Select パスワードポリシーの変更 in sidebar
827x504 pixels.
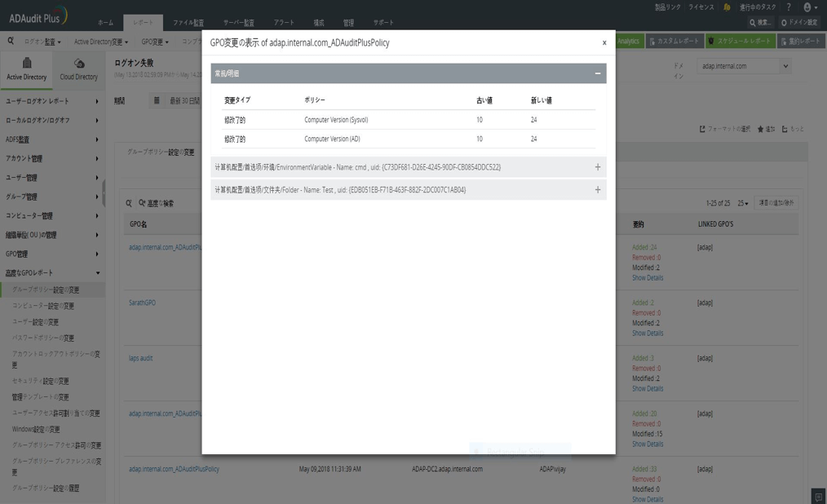click(x=43, y=338)
